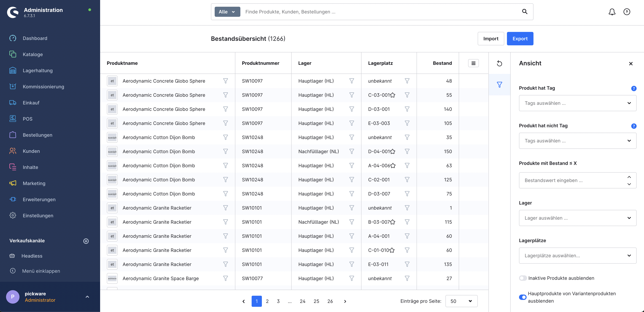
Task: Open the Lager auswählen dropdown
Action: tap(577, 218)
